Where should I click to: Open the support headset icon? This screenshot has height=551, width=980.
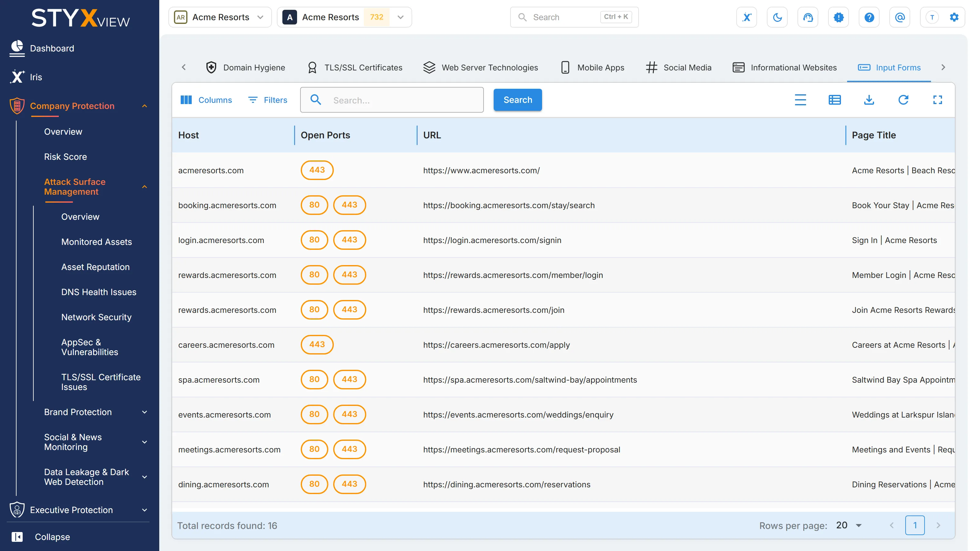[x=808, y=17]
